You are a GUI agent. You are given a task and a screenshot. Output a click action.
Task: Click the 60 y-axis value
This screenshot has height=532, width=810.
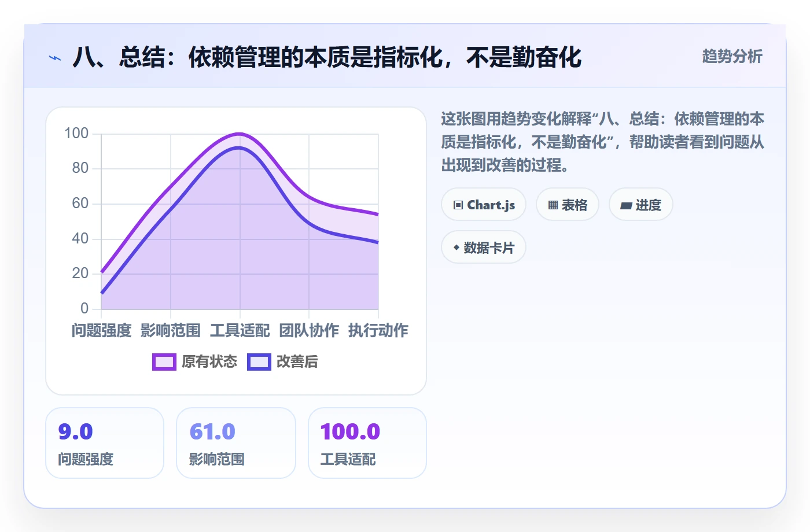click(80, 204)
